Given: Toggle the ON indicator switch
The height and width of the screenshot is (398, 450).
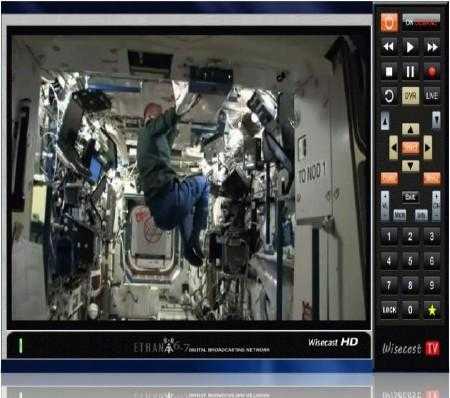Looking at the screenshot, I should (421, 21).
